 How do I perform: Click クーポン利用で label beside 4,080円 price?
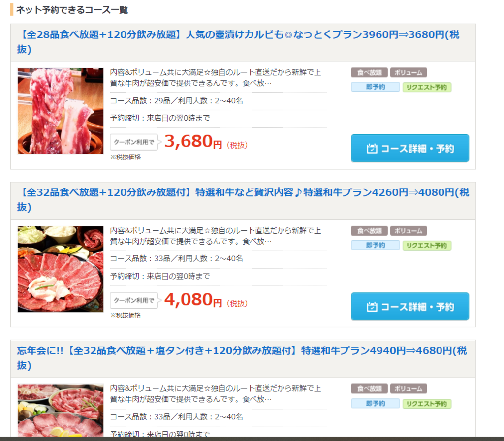pyautogui.click(x=134, y=300)
